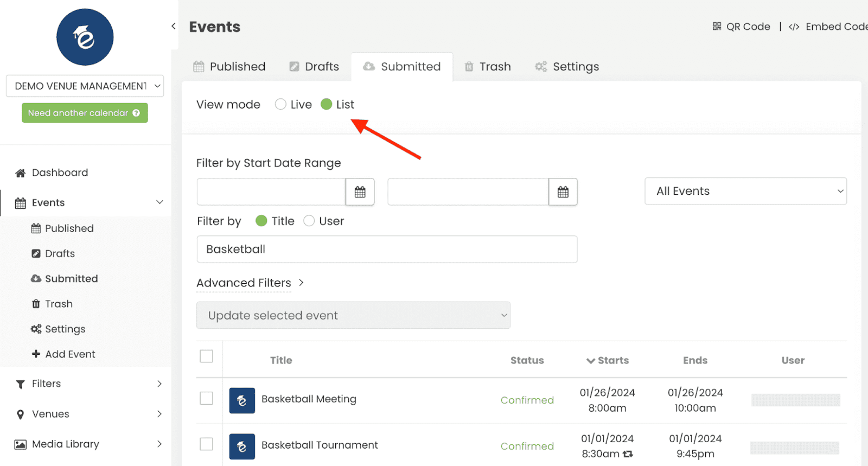Click the help icon on Need another calendar
Viewport: 868px width, 466px height.
[136, 113]
